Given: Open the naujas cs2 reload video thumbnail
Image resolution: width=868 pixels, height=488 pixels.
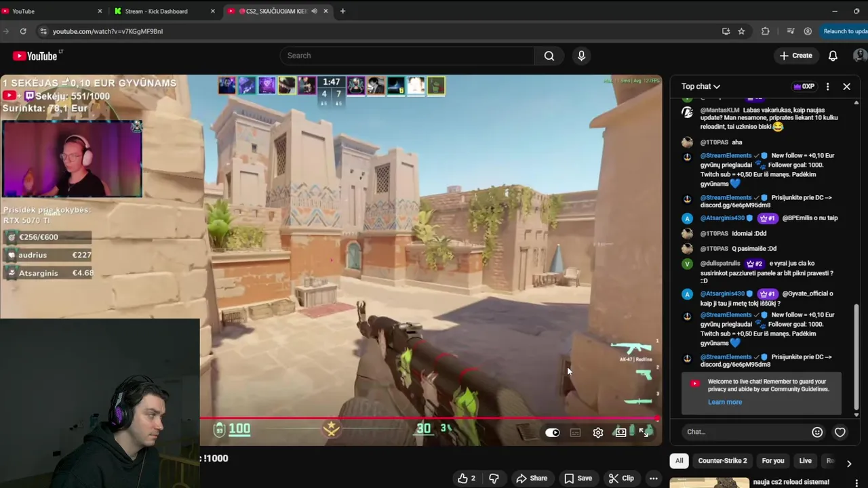Looking at the screenshot, I should point(709,483).
